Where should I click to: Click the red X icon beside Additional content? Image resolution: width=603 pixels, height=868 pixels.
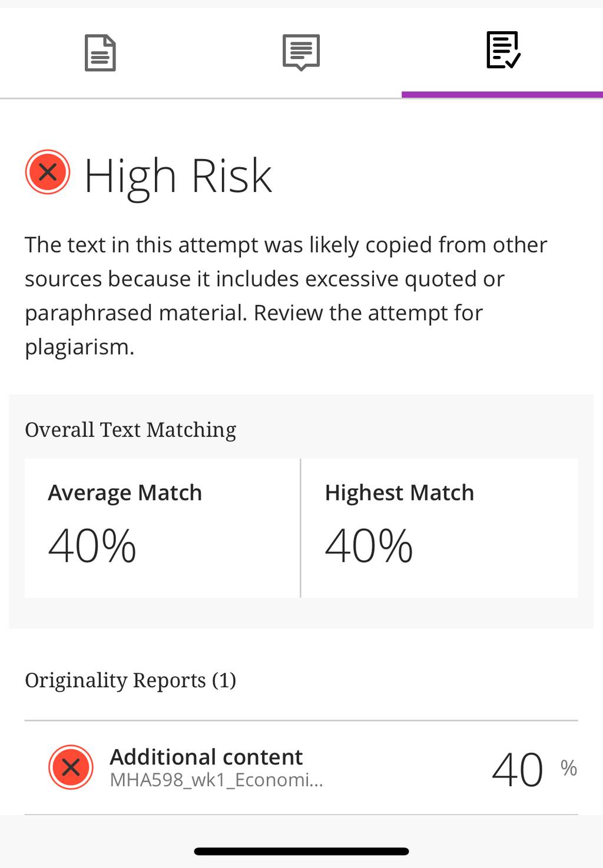(x=71, y=767)
